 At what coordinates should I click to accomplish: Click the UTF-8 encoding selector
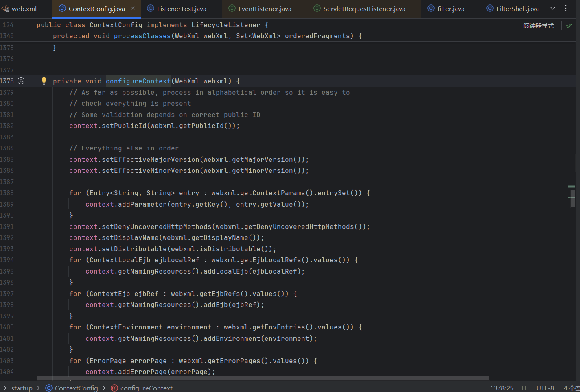[x=545, y=388]
